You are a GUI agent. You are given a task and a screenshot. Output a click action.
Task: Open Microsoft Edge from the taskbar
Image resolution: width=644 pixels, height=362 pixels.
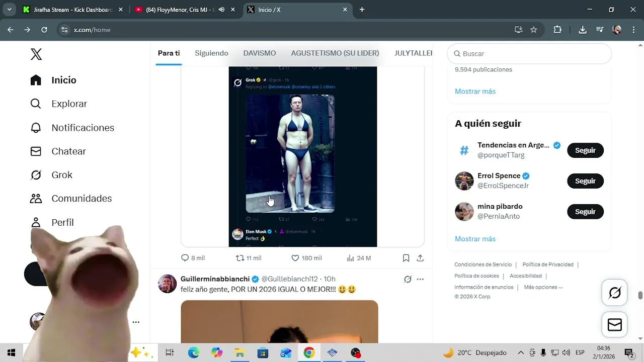tap(194, 353)
